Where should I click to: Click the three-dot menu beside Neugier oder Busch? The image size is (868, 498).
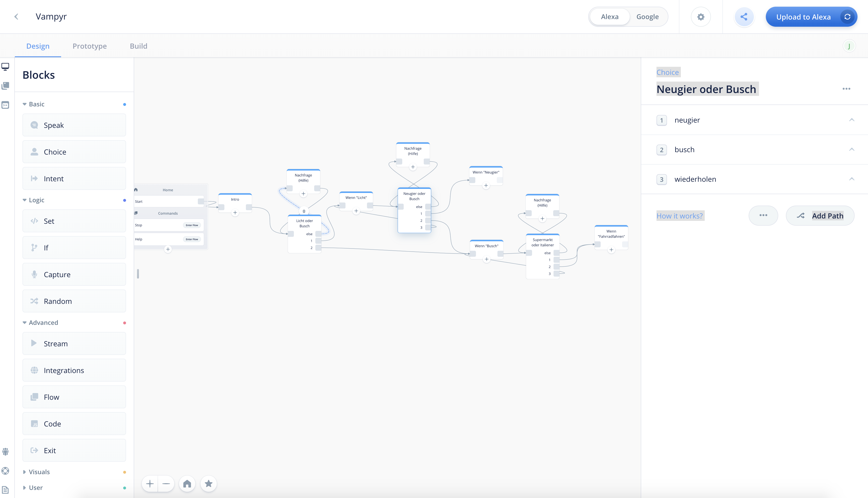846,89
